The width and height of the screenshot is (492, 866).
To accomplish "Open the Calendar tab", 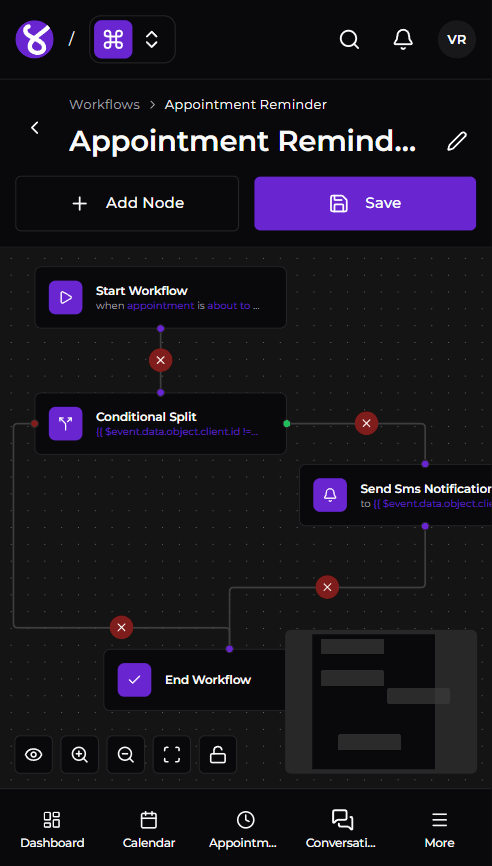I will click(x=149, y=830).
